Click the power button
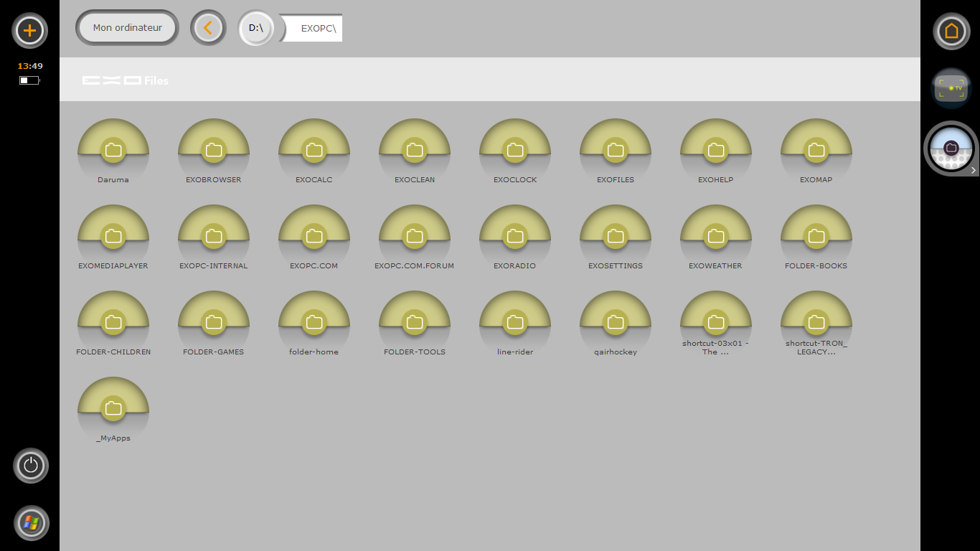This screenshot has width=980, height=551. (31, 466)
